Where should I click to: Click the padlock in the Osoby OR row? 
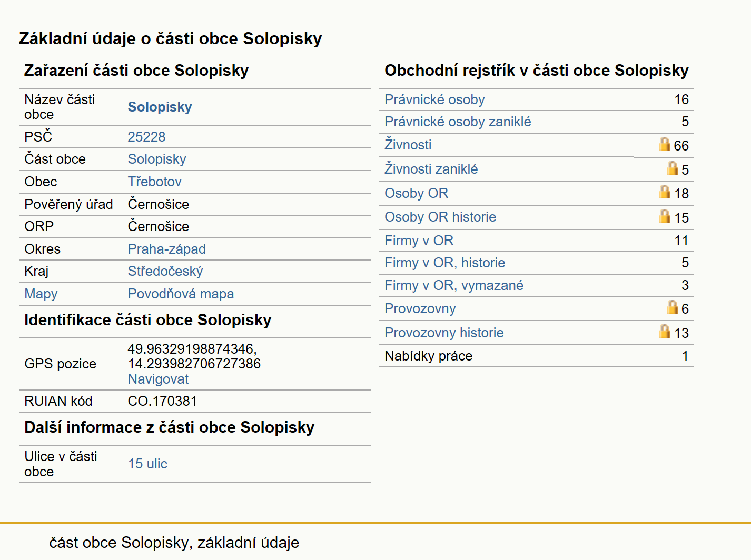point(665,192)
